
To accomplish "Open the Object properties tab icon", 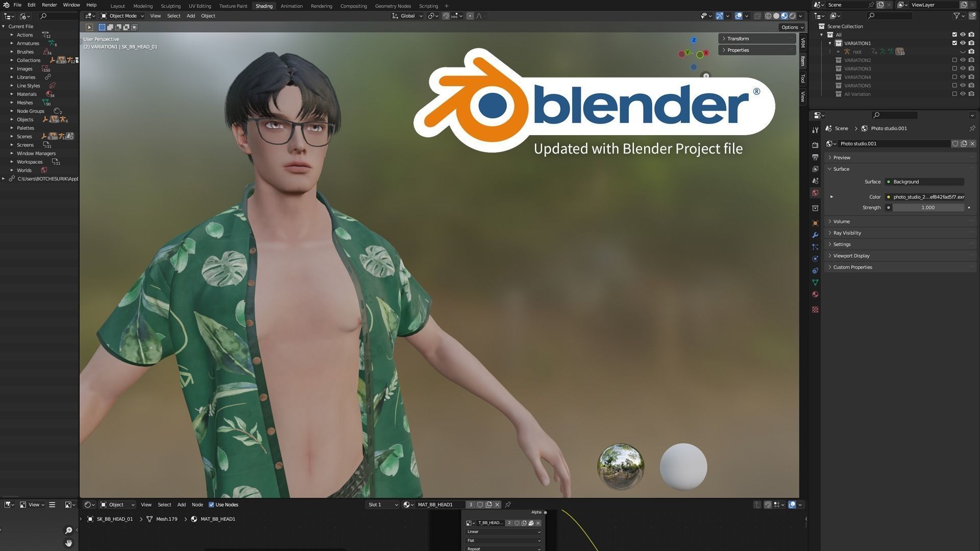I will click(x=815, y=223).
